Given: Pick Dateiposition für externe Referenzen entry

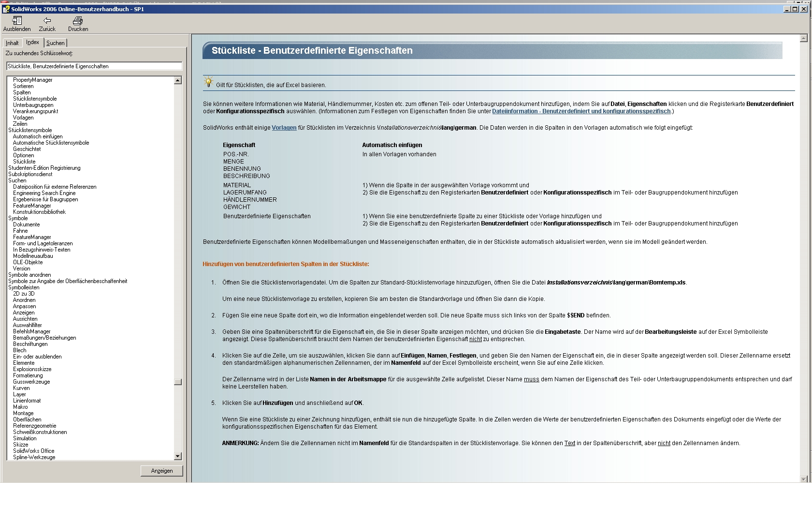Looking at the screenshot, I should coord(55,187).
